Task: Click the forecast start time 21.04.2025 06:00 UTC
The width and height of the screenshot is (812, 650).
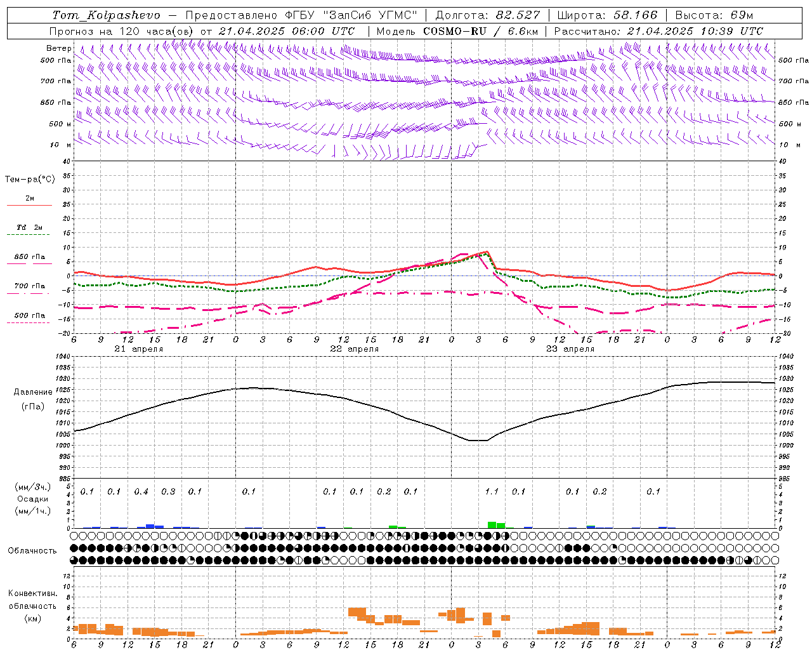Action: tap(287, 31)
